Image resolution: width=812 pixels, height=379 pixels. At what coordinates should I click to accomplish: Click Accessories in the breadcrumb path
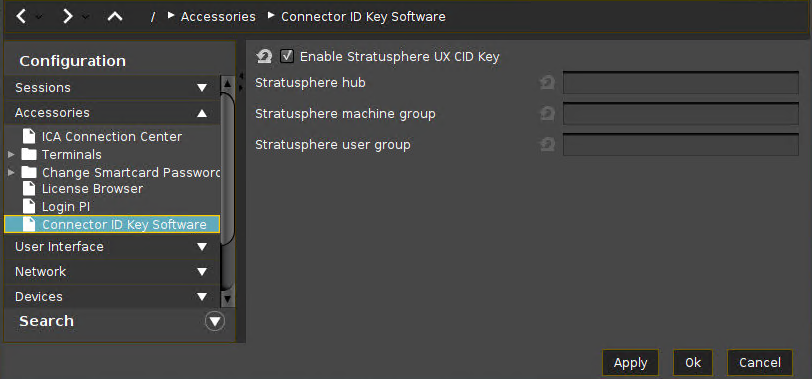point(218,17)
